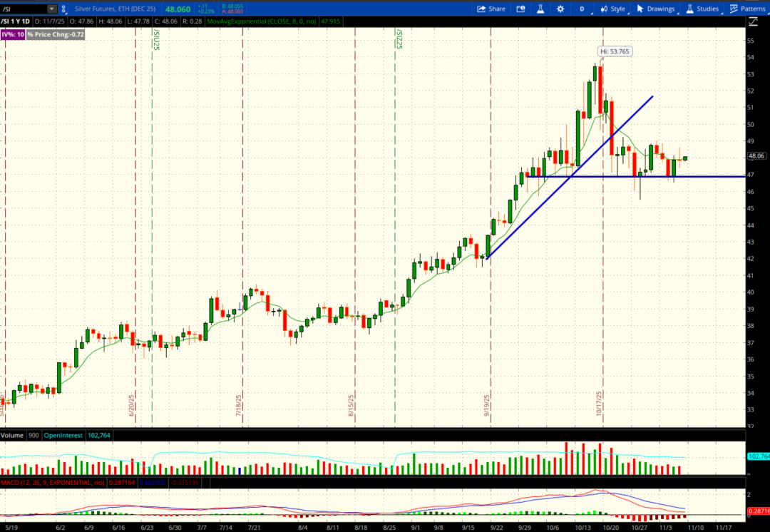
Task: Click the 0.287164 MACD value
Action: tap(122, 483)
